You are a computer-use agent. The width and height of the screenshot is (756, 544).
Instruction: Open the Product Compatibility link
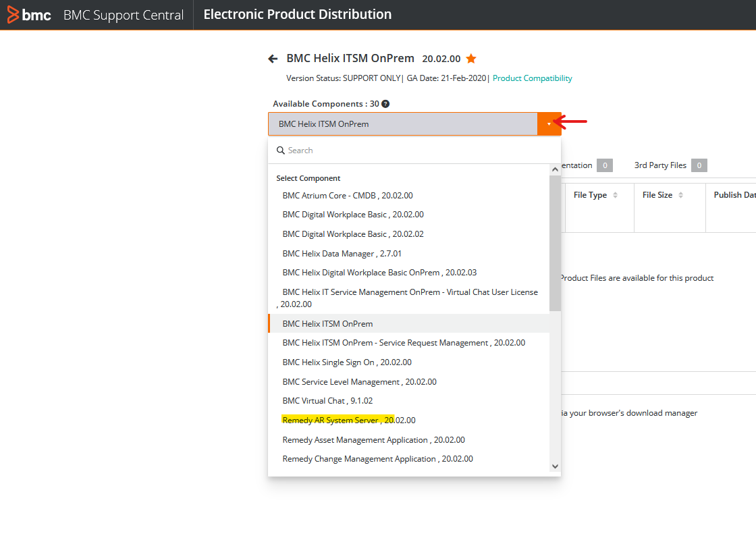click(x=533, y=78)
